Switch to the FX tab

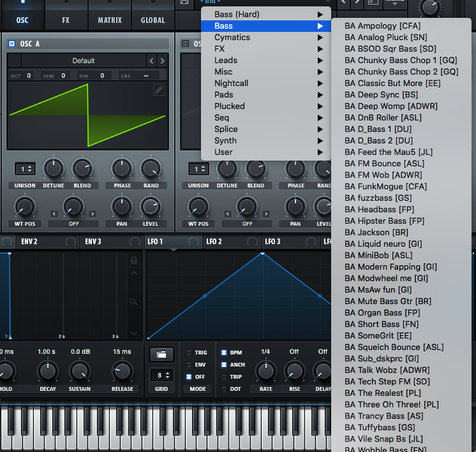[x=66, y=20]
